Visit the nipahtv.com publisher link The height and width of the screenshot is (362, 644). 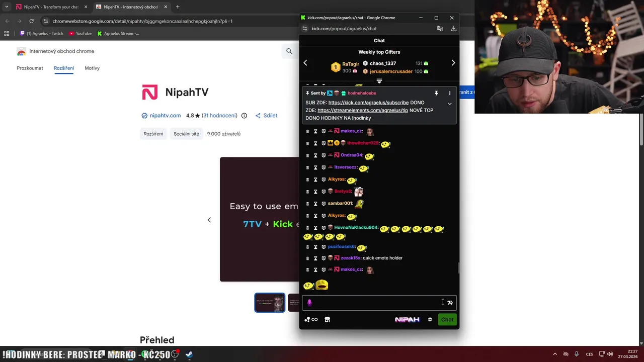(x=165, y=116)
